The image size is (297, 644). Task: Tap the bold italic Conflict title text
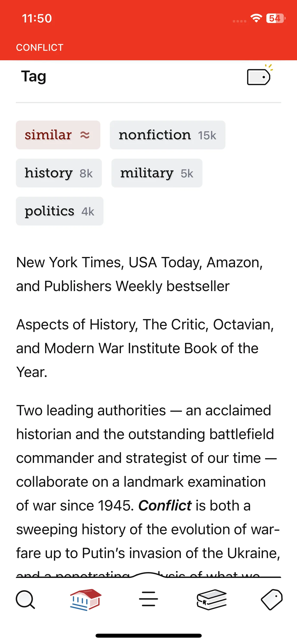point(165,506)
